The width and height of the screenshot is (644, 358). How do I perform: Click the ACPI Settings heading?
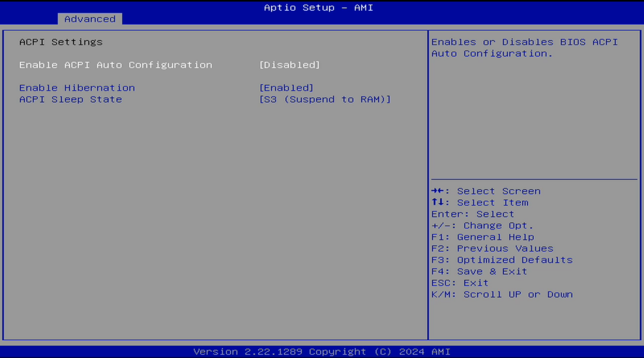[x=61, y=42]
